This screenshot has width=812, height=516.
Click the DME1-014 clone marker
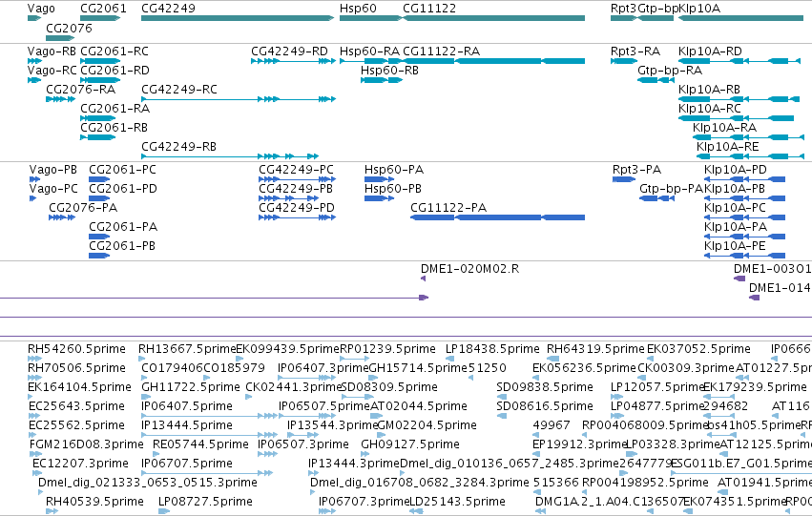[755, 298]
